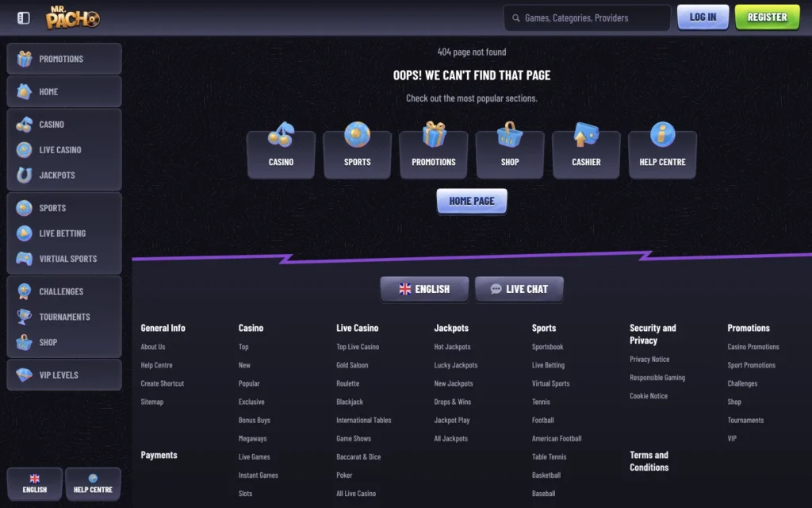Open the Megaways link under Casino

click(252, 438)
